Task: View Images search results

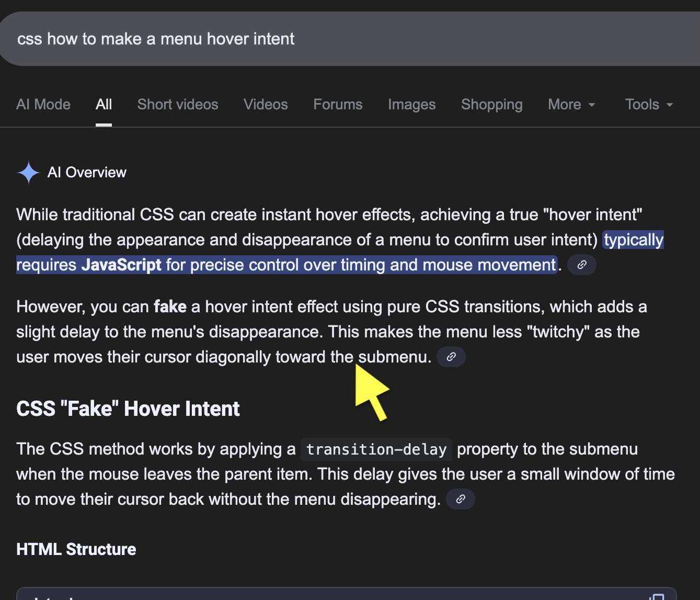Action: [x=411, y=105]
